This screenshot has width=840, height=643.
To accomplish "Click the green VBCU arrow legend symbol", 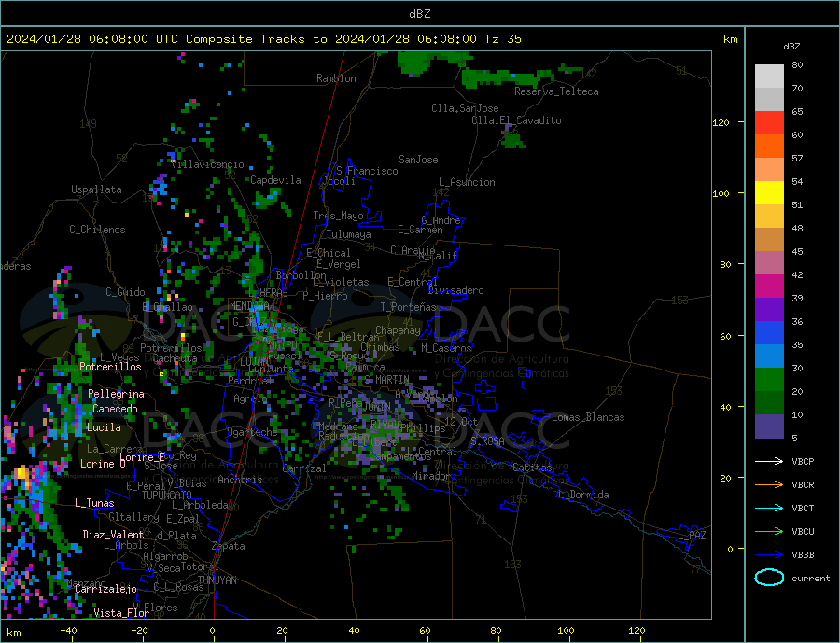I will [770, 532].
